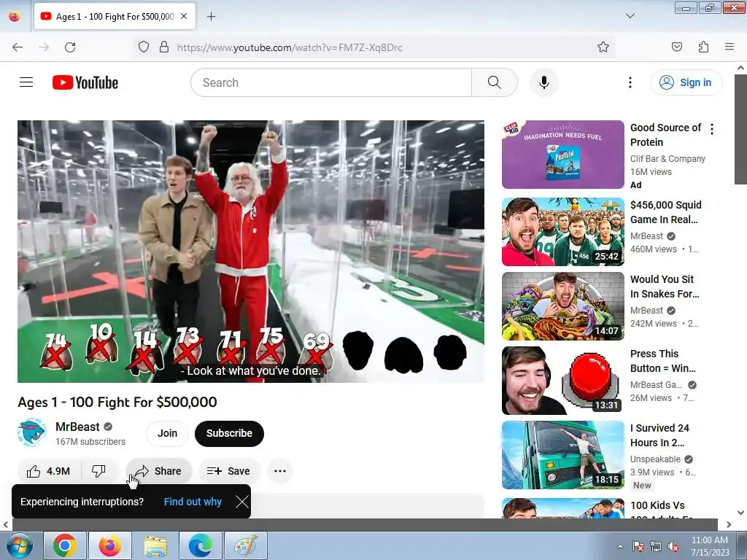Click the vertical scrollbar thumb
The height and width of the screenshot is (560, 747).
[x=740, y=130]
